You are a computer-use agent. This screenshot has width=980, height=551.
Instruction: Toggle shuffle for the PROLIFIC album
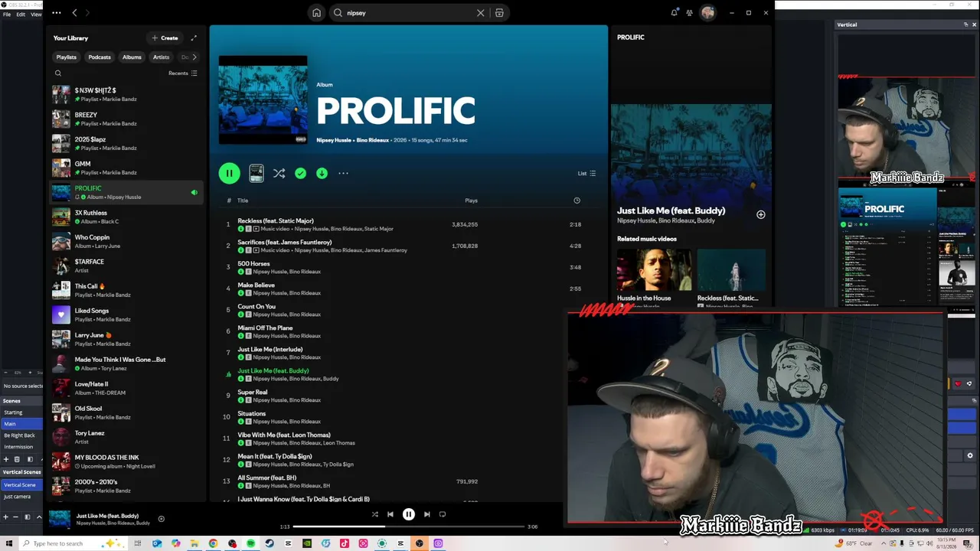click(279, 174)
